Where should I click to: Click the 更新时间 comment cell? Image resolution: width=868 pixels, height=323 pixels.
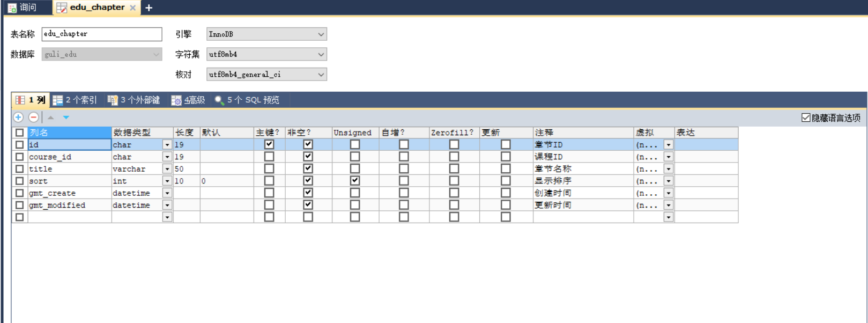[583, 205]
